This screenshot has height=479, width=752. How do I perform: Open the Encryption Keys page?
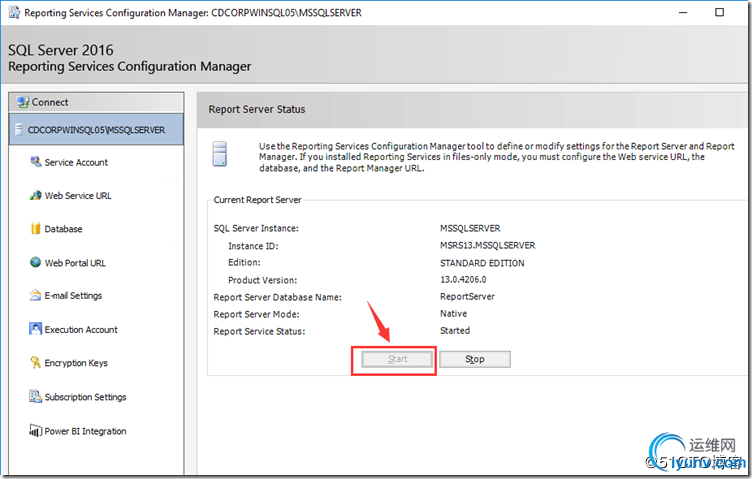coord(76,363)
